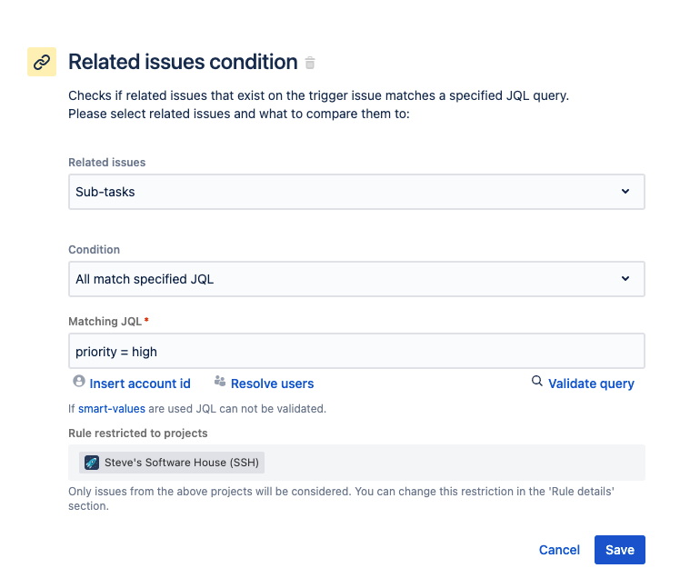Click the Insert account id person icon
700x588 pixels.
point(79,382)
